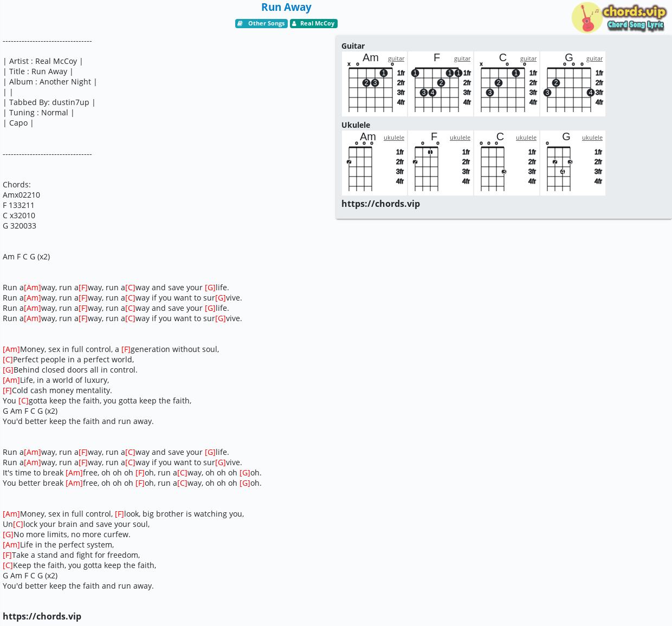Click the Run Away song title
Image resolution: width=672 pixels, height=626 pixels.
[286, 7]
